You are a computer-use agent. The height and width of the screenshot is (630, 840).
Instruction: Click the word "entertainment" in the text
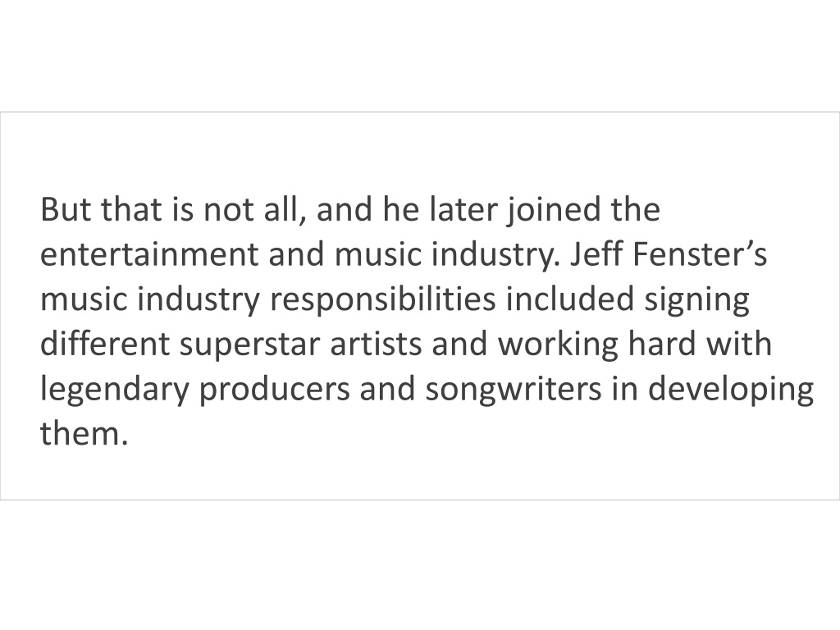[149, 254]
